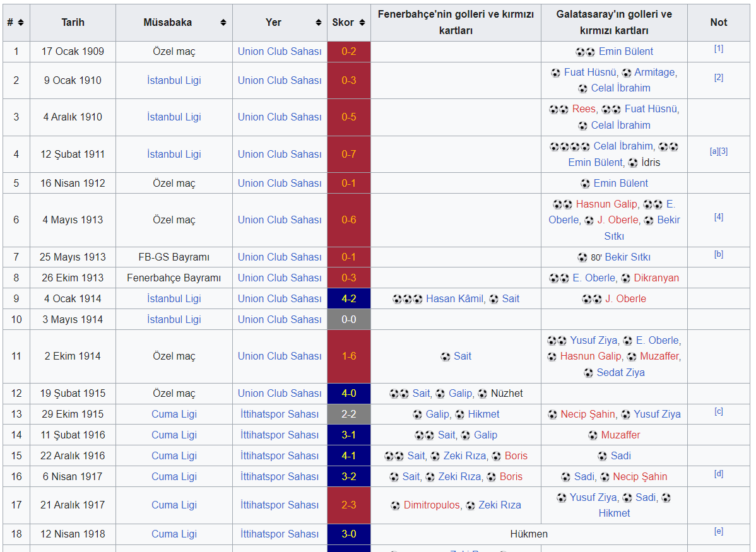Sort by Skor column arrows
756x552 pixels.
[x=362, y=23]
